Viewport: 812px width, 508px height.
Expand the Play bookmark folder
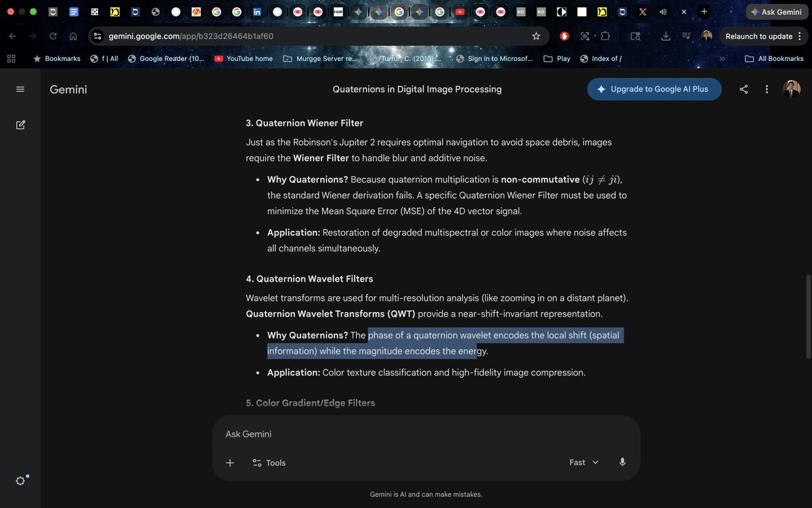tap(557, 59)
